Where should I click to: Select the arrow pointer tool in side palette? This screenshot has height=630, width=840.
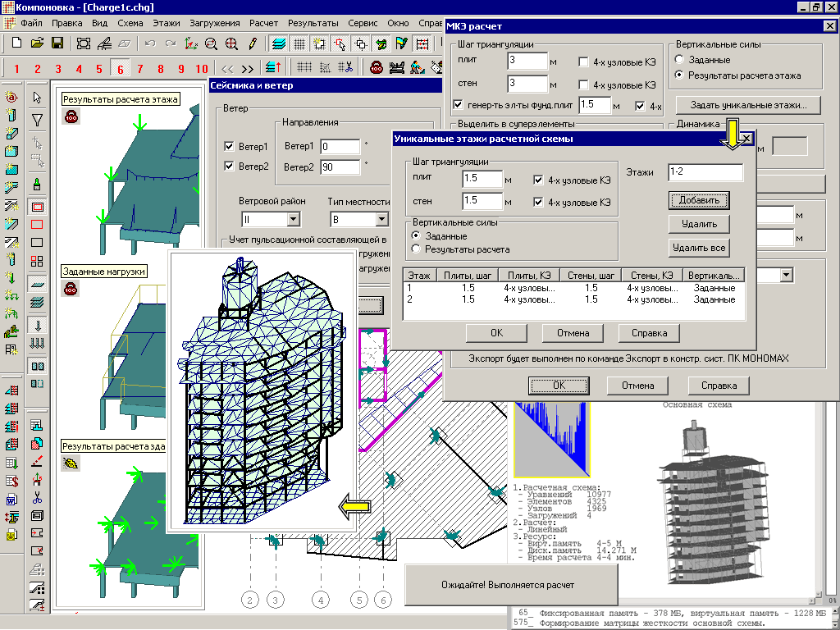pyautogui.click(x=37, y=98)
